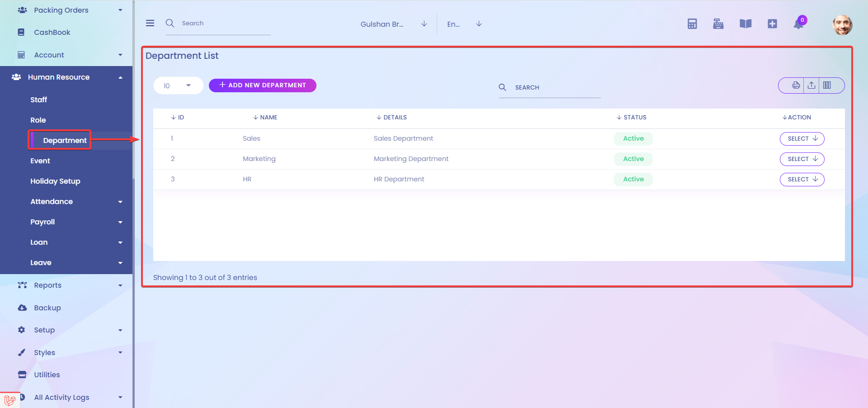
Task: Sort table by ACTION column
Action: click(797, 117)
